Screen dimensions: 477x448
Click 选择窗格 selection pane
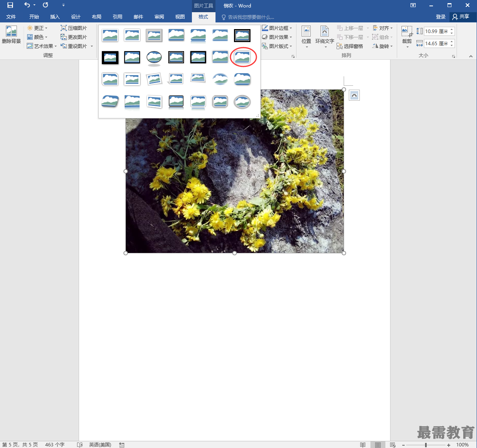(350, 46)
